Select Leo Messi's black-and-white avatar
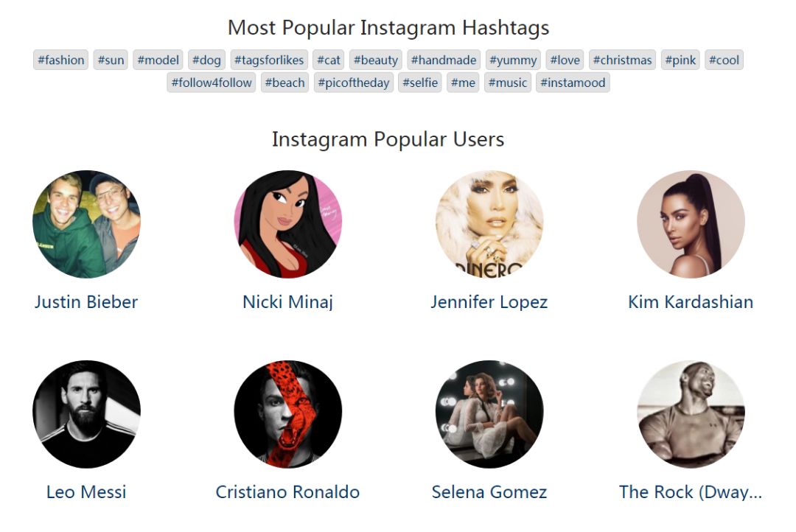 click(86, 414)
